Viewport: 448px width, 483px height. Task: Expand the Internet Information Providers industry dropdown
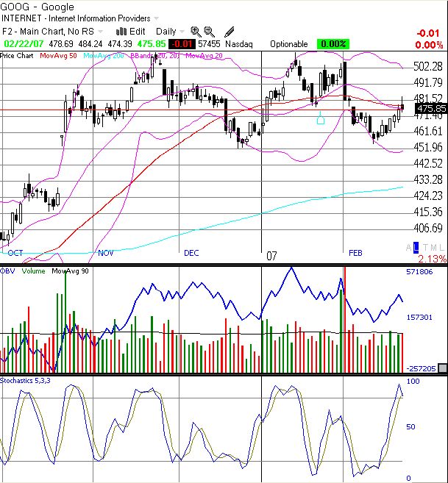coord(157,18)
